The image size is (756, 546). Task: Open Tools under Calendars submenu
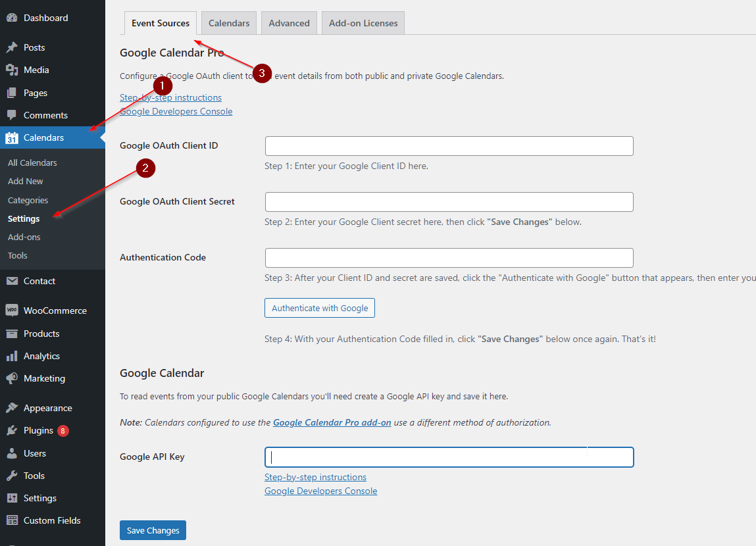[17, 255]
